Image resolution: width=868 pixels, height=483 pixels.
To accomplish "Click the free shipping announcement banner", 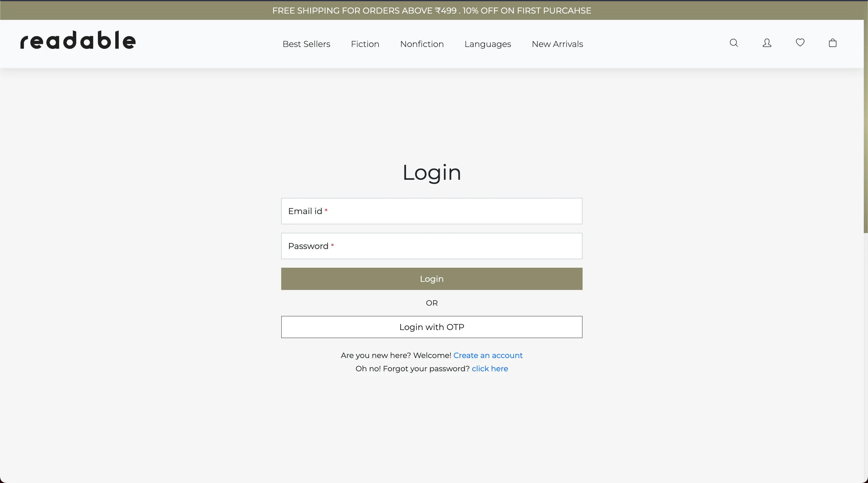I will [x=432, y=11].
